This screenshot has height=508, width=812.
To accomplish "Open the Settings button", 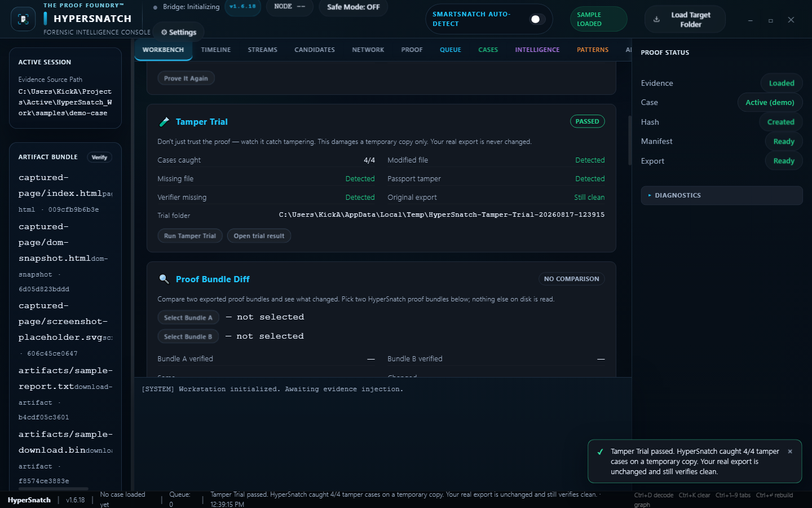I will click(179, 32).
